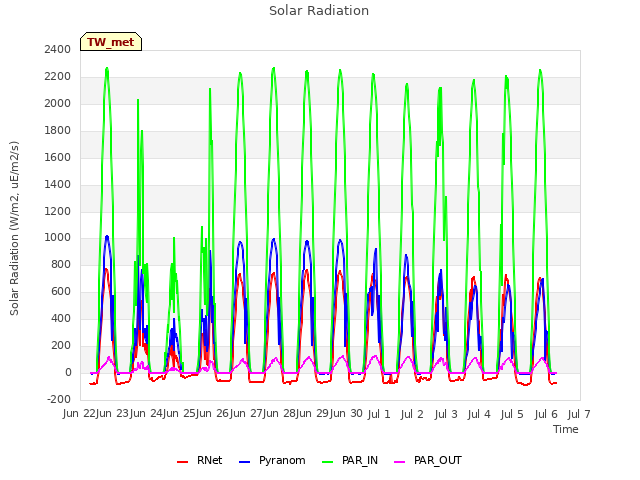Click the green PAR_IN legend swatch
This screenshot has width=640, height=480.
pyautogui.click(x=328, y=462)
